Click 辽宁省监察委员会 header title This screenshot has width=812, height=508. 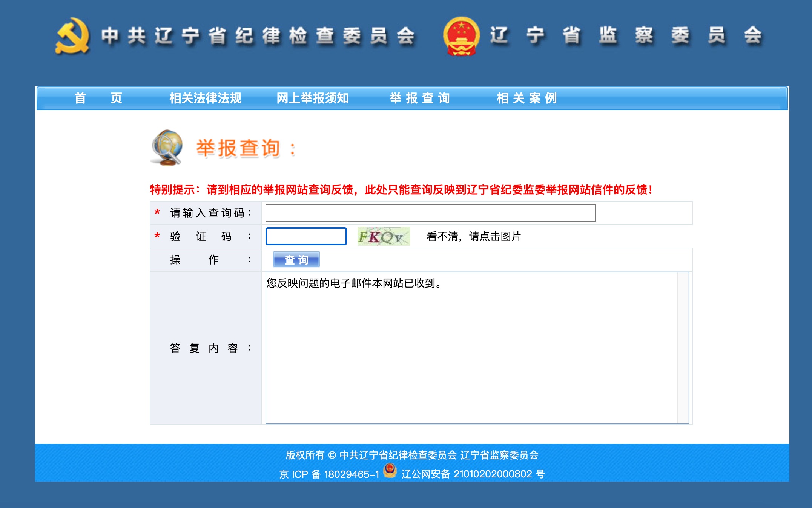tap(626, 36)
